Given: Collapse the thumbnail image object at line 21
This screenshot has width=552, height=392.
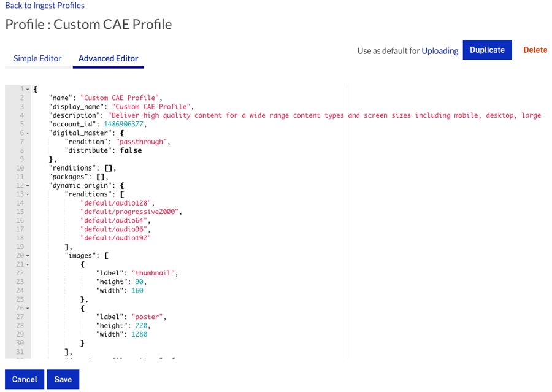Looking at the screenshot, I should point(28,264).
